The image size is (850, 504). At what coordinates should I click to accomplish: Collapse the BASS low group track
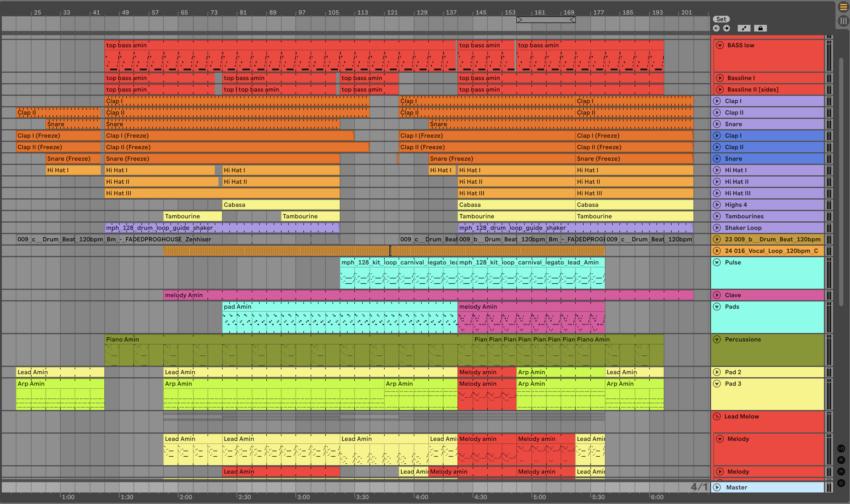720,45
